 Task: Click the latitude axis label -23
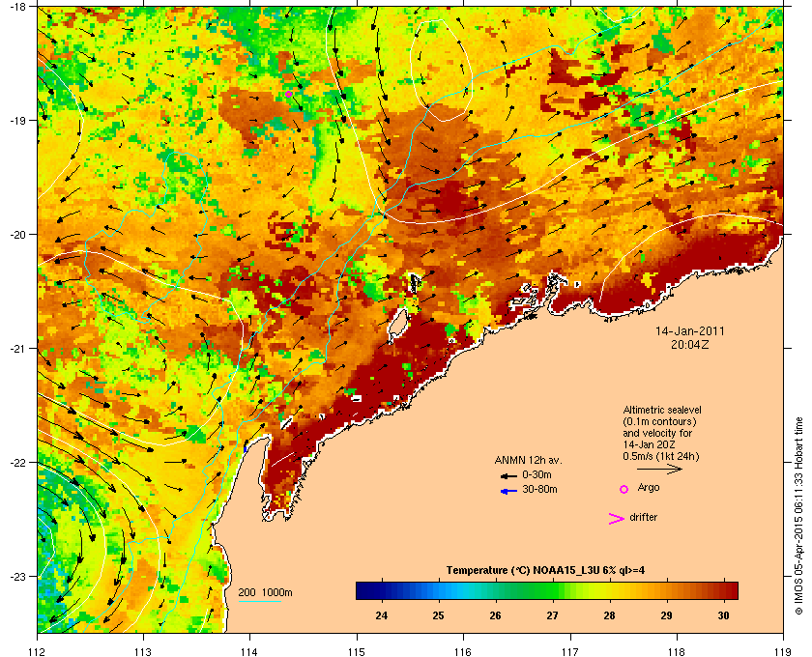(17, 576)
